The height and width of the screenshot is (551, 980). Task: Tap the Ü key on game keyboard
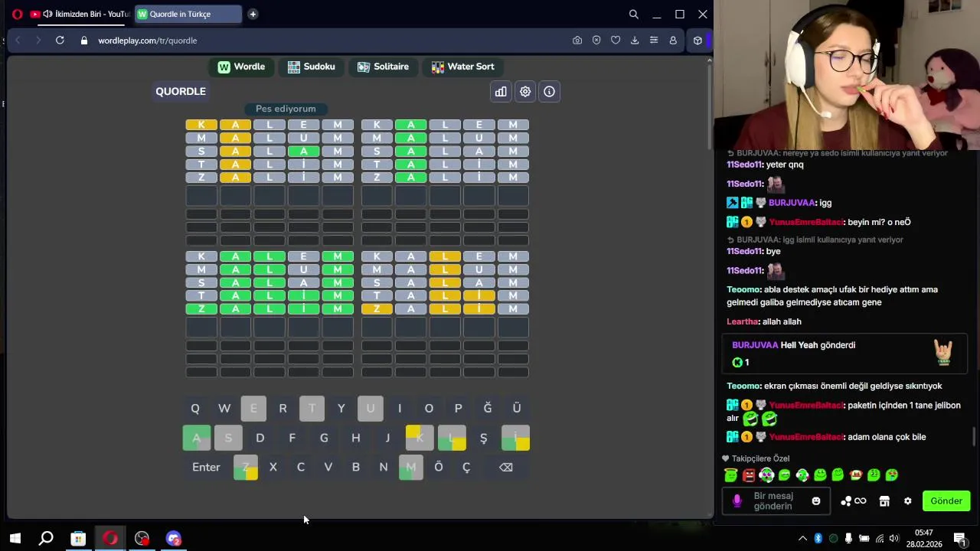pos(517,409)
